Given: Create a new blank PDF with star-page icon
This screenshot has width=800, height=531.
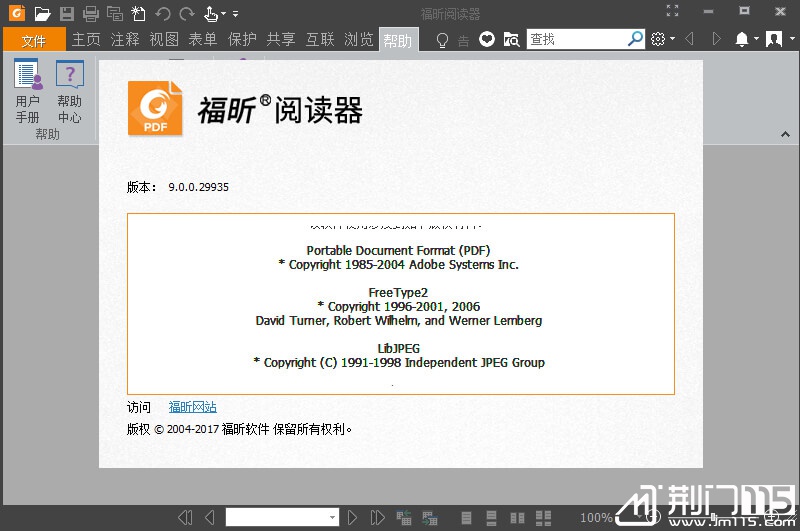Looking at the screenshot, I should [138, 14].
